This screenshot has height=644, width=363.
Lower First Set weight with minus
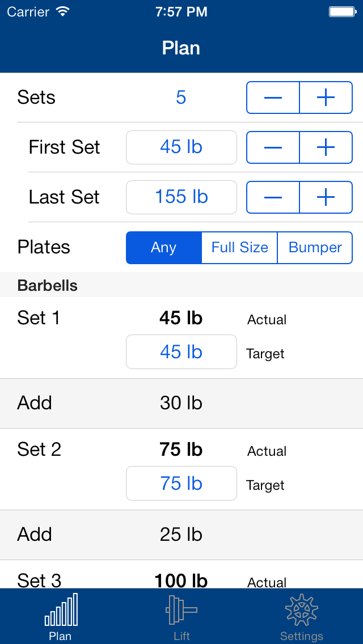point(273,147)
